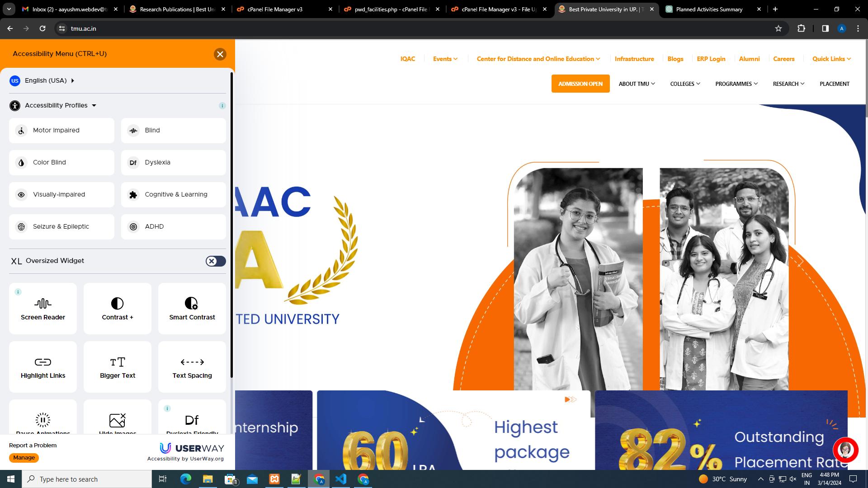Close the Accessibility Menu panel
The height and width of the screenshot is (488, 868).
220,54
